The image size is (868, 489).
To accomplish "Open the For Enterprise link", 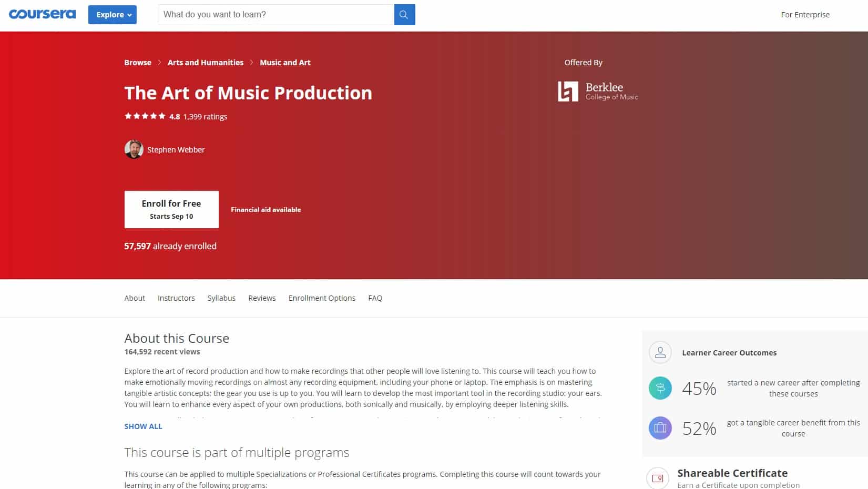I will (x=805, y=15).
